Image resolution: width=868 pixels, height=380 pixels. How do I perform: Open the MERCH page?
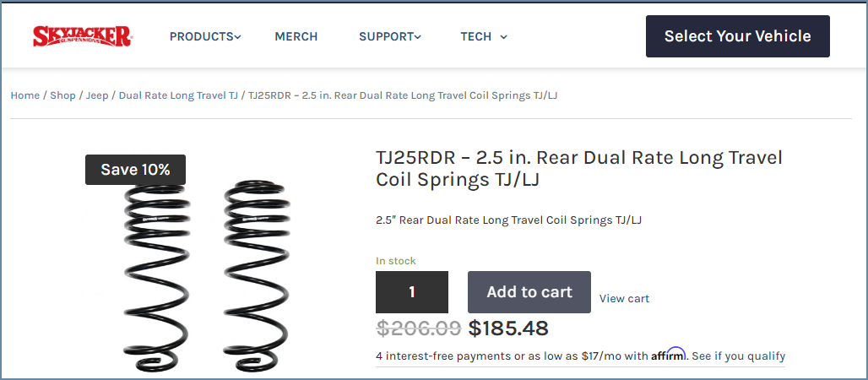(296, 36)
